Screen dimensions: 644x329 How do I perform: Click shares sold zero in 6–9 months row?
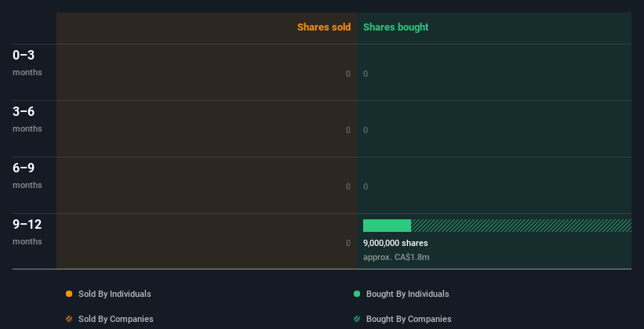point(348,186)
